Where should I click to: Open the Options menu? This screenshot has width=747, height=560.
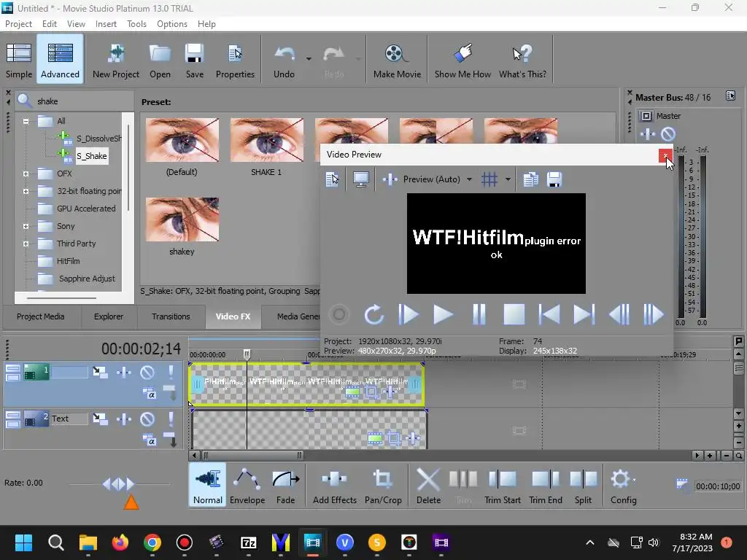pos(172,24)
